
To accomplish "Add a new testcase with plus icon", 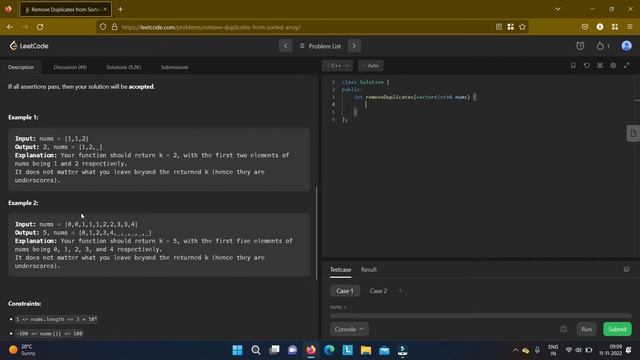I will coord(400,291).
